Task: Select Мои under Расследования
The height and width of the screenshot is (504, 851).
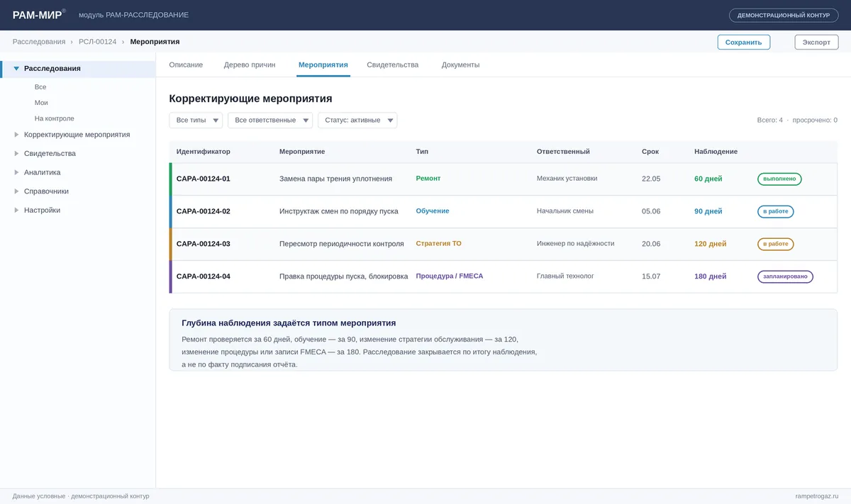Action: 41,103
